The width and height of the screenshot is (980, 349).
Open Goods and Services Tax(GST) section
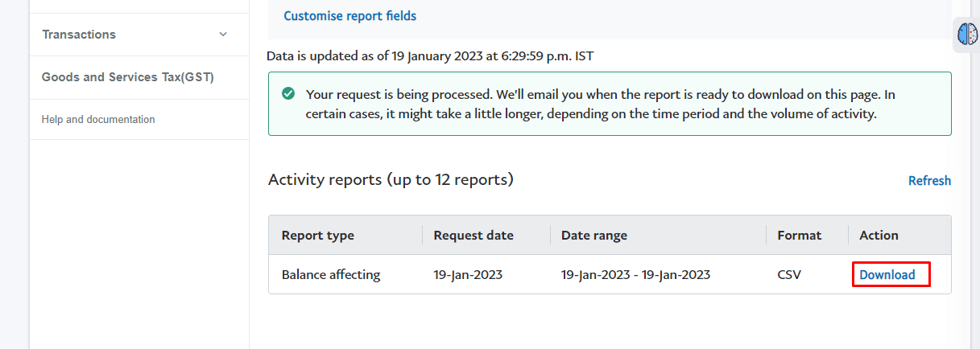pyautogui.click(x=128, y=77)
